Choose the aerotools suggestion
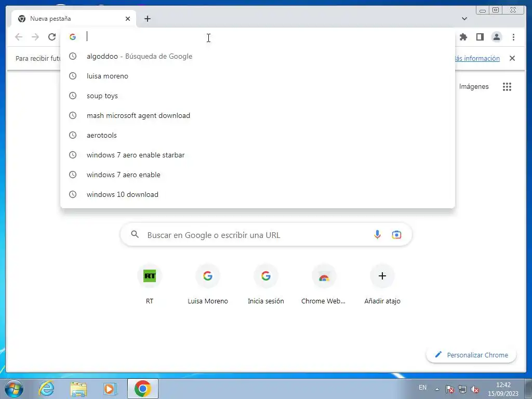Viewport: 532px width, 399px height. click(258, 135)
